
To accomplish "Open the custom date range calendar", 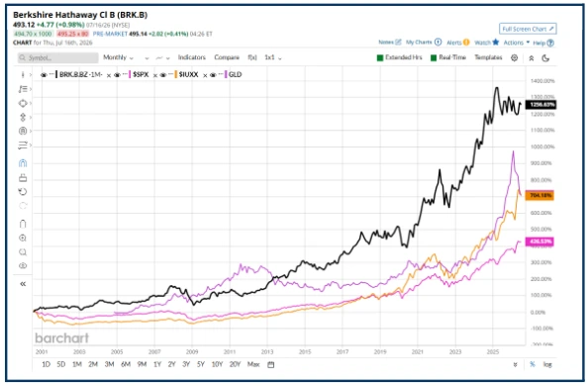I will point(271,364).
